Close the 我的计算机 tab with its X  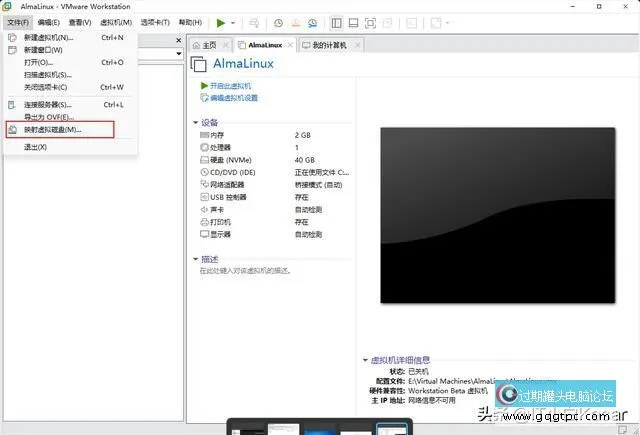[x=358, y=45]
